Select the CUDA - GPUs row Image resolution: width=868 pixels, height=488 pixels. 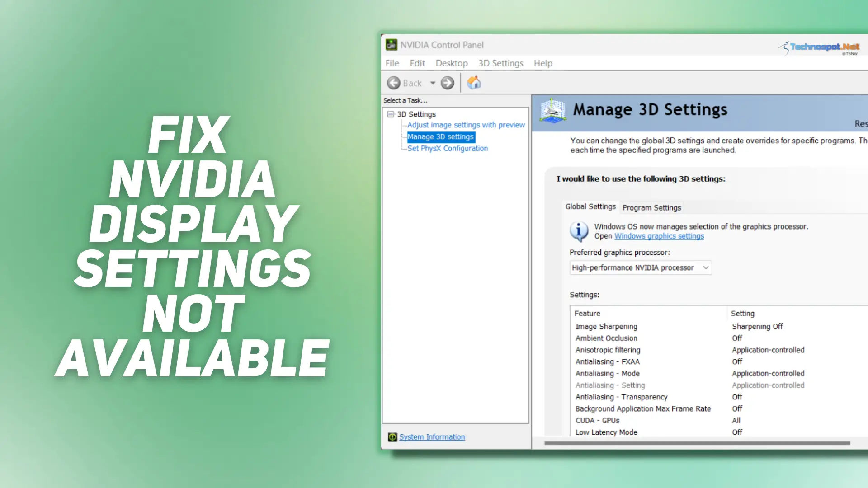pyautogui.click(x=597, y=420)
